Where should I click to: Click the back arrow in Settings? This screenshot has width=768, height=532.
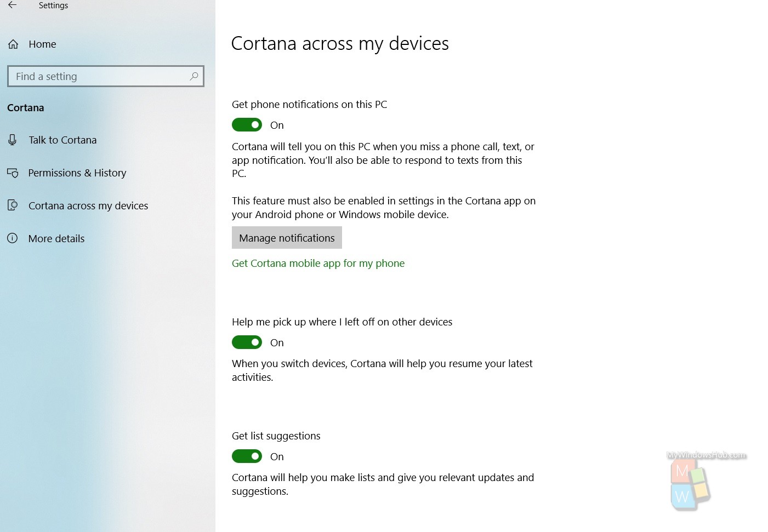pyautogui.click(x=12, y=5)
